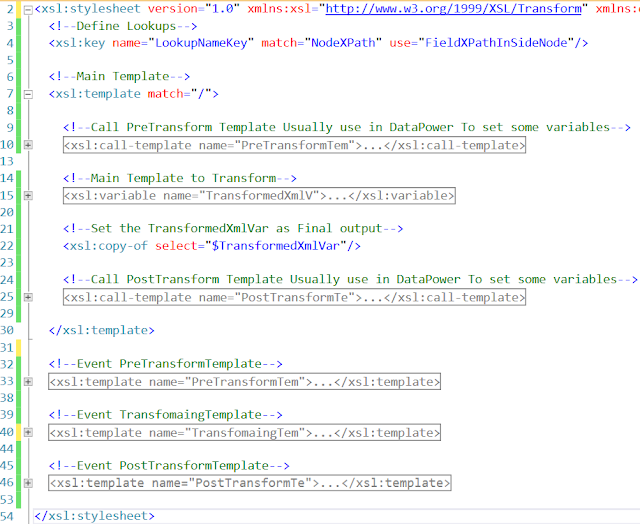Click the "Main Template to Transform" comment
Image resolution: width=640 pixels, height=524 pixels.
click(x=180, y=178)
